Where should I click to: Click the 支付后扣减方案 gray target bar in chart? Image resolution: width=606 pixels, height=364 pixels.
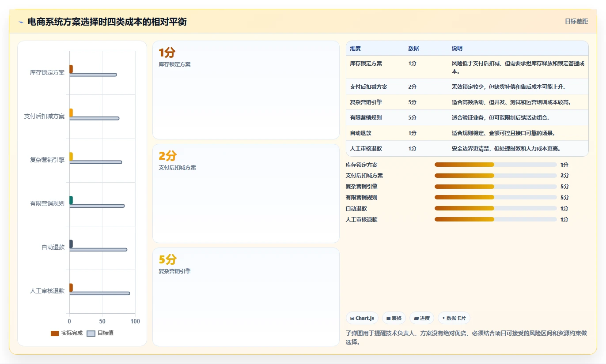(94, 118)
